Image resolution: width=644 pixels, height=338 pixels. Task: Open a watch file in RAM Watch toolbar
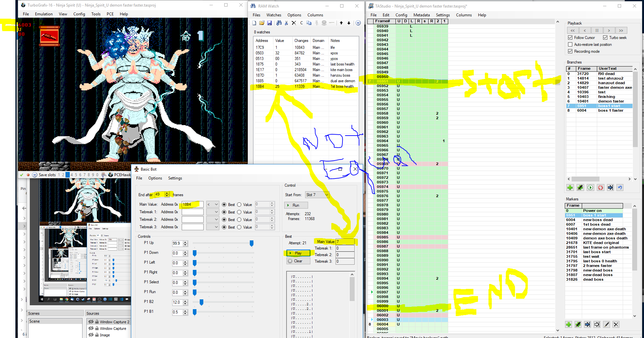262,23
